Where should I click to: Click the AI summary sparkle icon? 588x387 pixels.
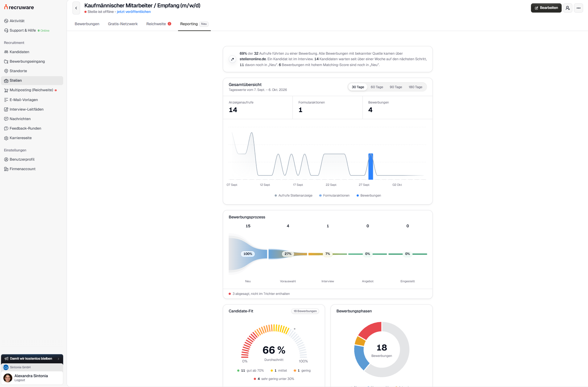pyautogui.click(x=233, y=59)
